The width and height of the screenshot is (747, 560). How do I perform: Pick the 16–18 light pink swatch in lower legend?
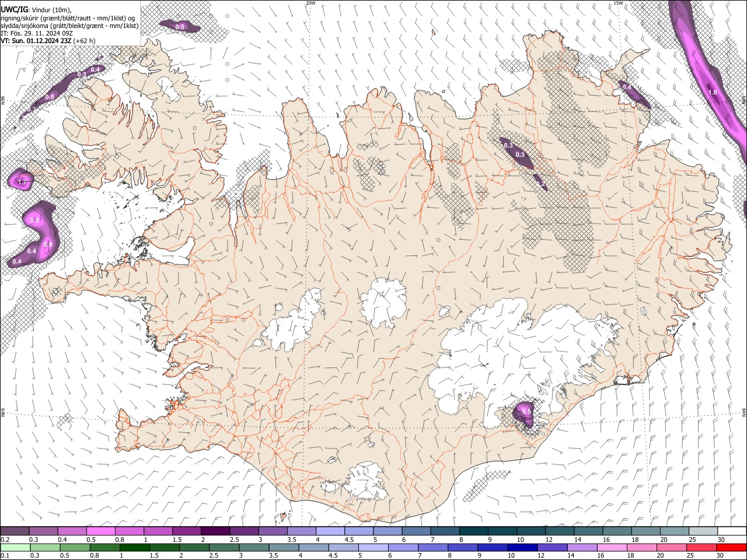pyautogui.click(x=612, y=548)
